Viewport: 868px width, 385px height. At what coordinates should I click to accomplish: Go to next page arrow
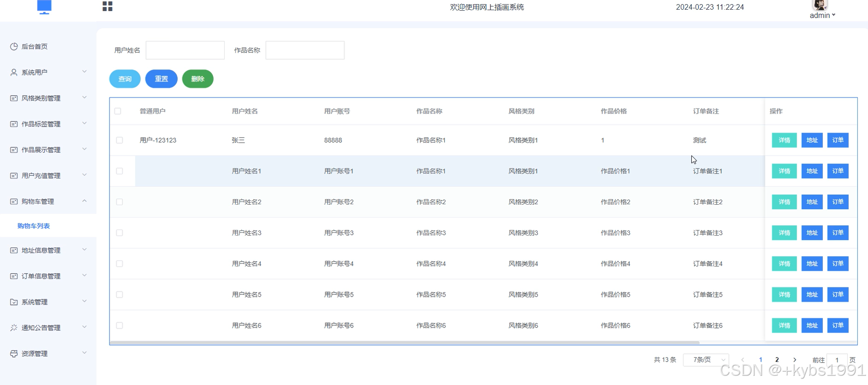point(795,360)
